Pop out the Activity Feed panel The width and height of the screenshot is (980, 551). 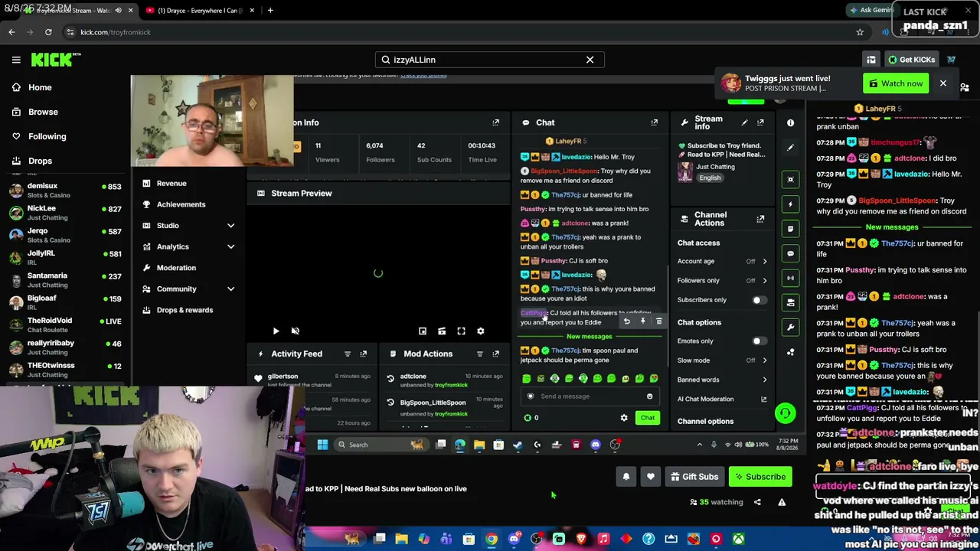click(364, 354)
